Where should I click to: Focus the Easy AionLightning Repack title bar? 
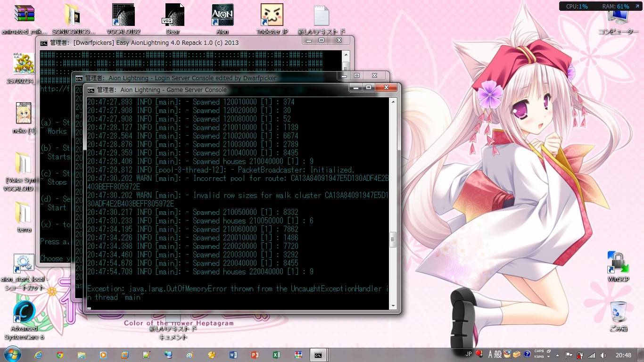click(170, 42)
